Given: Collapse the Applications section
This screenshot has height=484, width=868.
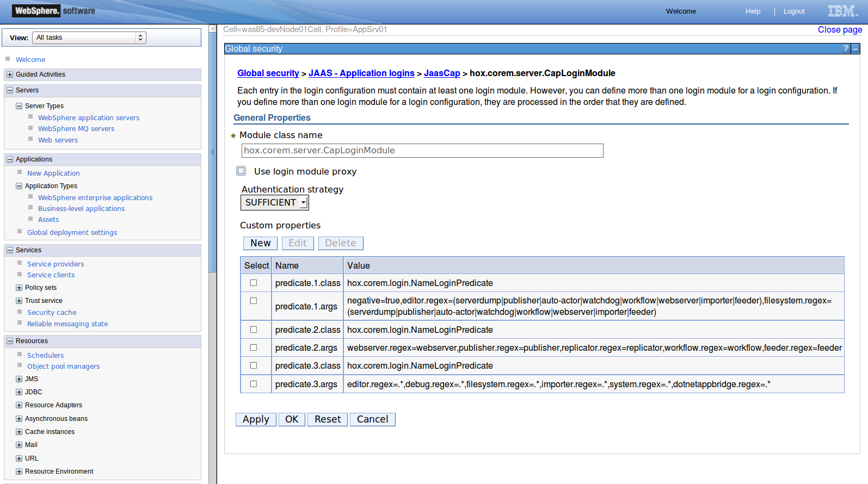Looking at the screenshot, I should 10,159.
